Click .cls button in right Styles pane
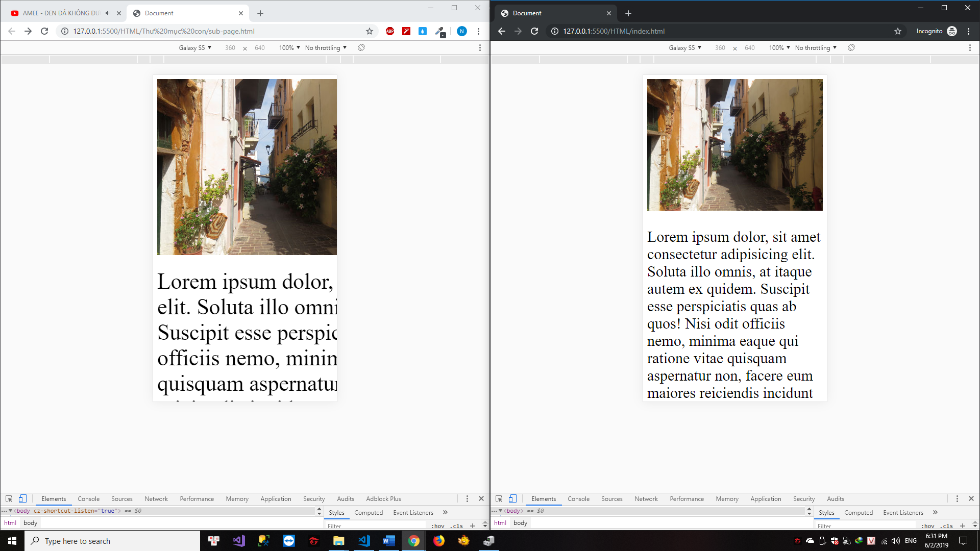Screen dimensions: 980x551 (x=947, y=526)
